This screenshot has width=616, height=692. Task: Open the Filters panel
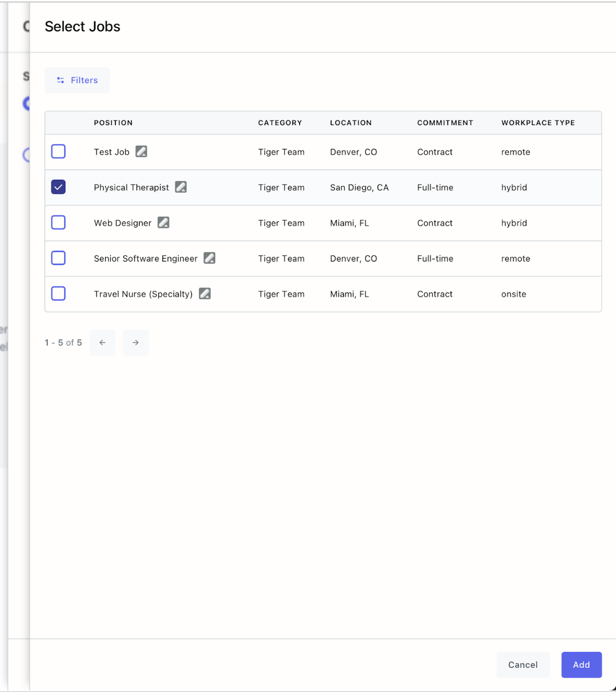77,80
